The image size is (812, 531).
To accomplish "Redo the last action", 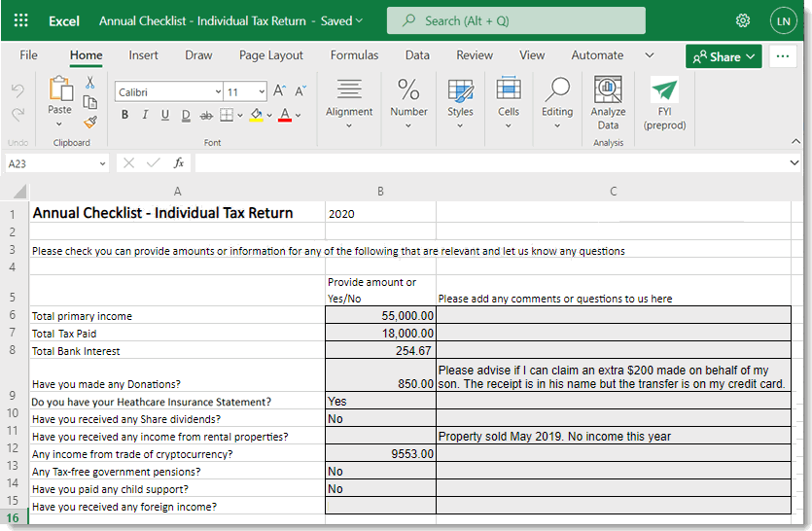I will point(18,115).
